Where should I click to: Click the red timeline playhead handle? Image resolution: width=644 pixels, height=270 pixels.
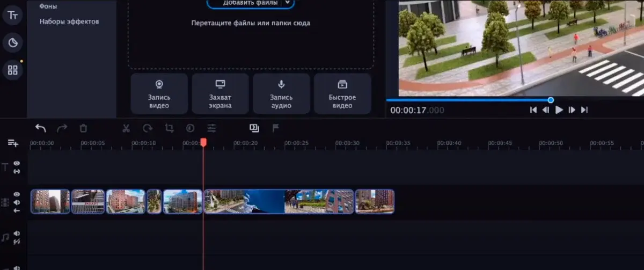coord(203,142)
